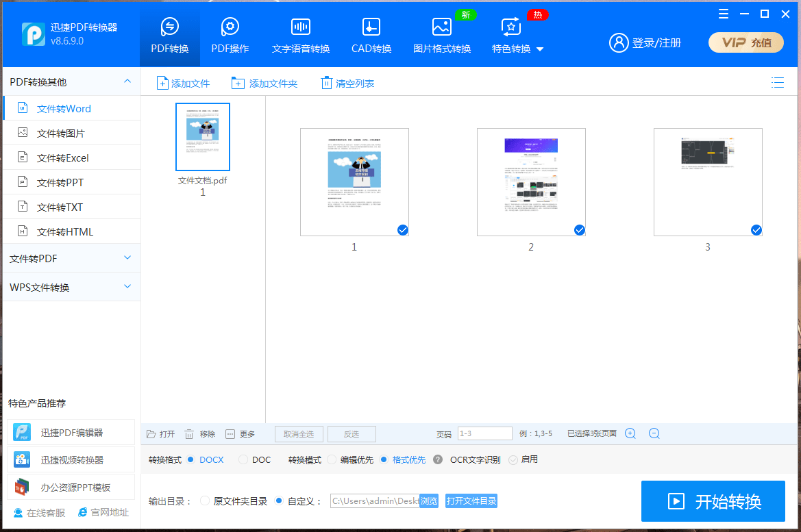Screen dimensions: 801x532
Task: Zoom out with minus magnifier icon
Action: 654,433
